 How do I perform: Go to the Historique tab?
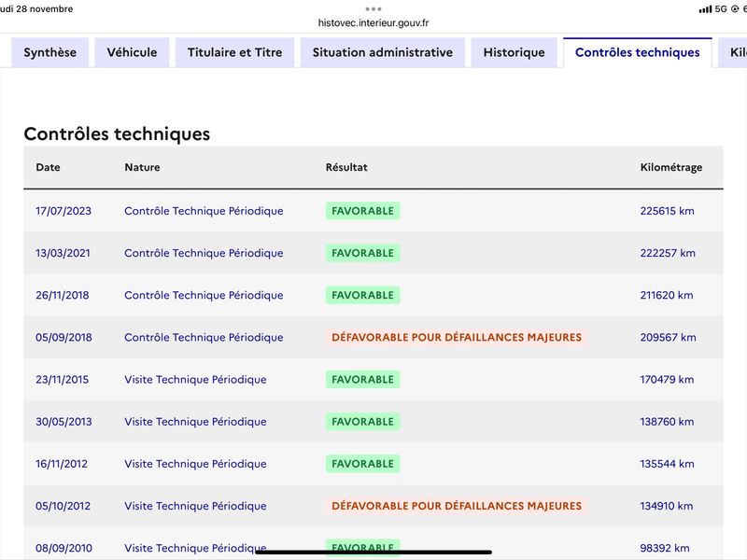(x=514, y=52)
